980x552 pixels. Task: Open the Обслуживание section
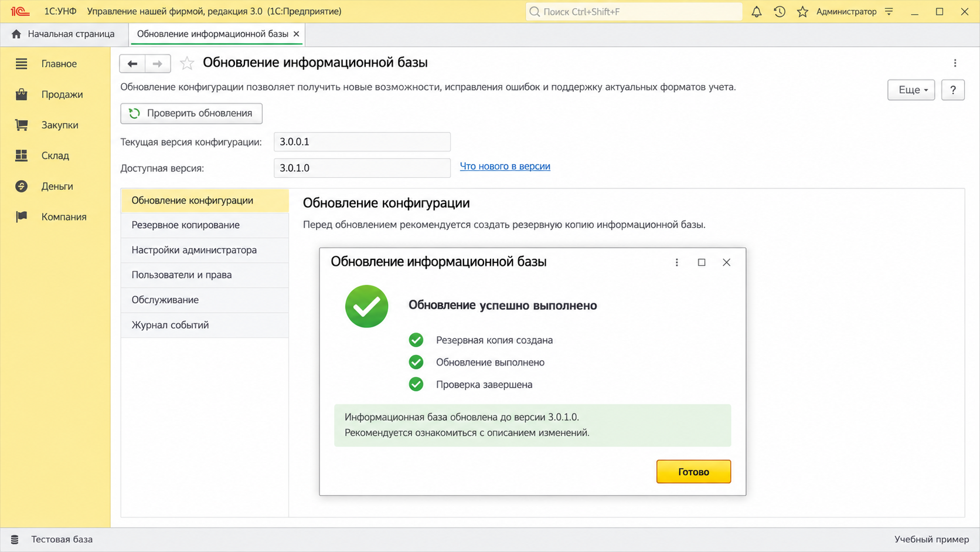(x=205, y=300)
